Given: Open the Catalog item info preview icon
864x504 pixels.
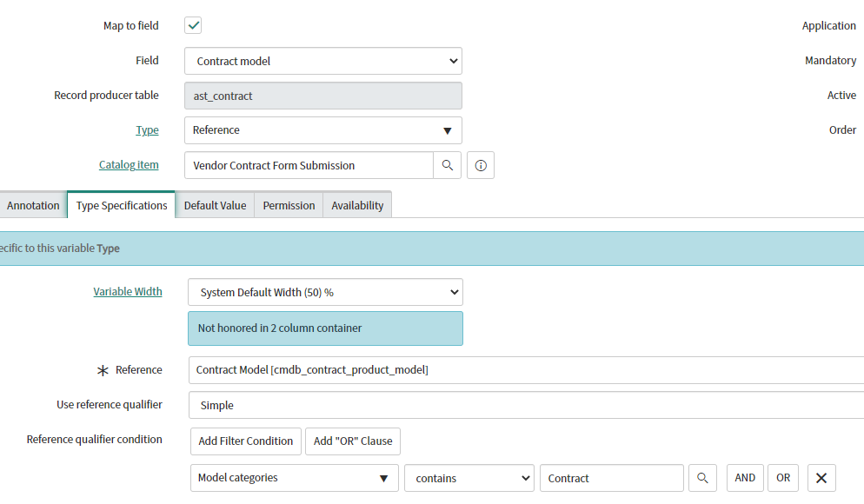Looking at the screenshot, I should 481,165.
